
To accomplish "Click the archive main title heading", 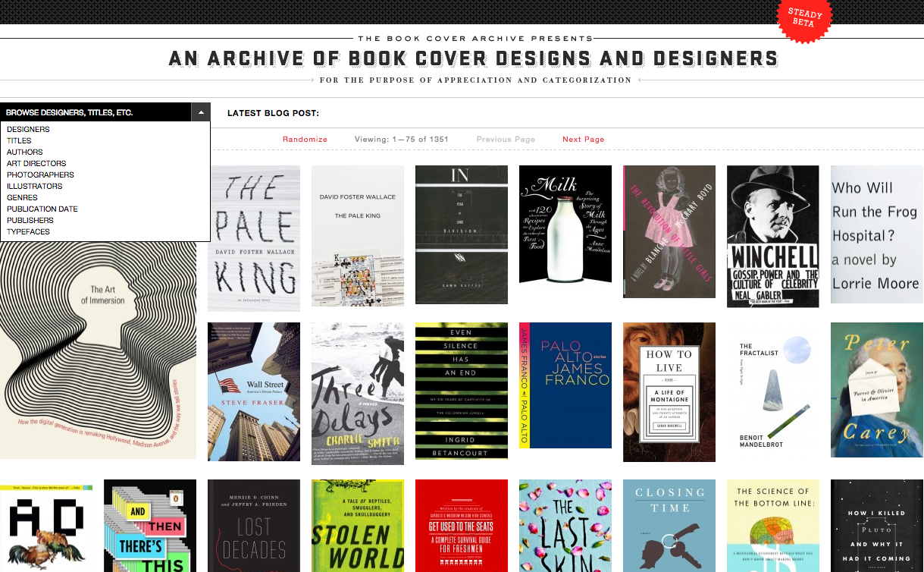I will click(473, 58).
